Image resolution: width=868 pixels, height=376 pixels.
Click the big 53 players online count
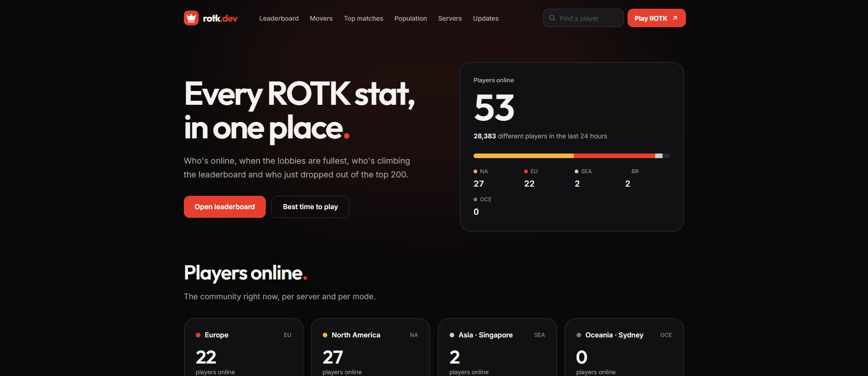point(494,108)
